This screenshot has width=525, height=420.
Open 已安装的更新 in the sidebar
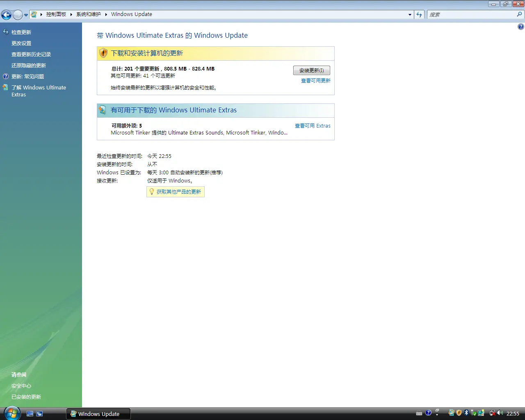tap(26, 397)
